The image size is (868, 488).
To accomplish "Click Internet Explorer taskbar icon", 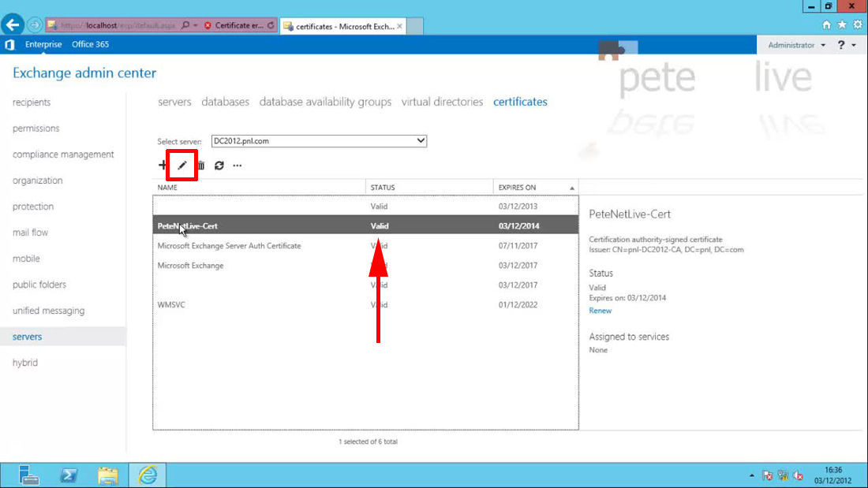I will coord(148,475).
